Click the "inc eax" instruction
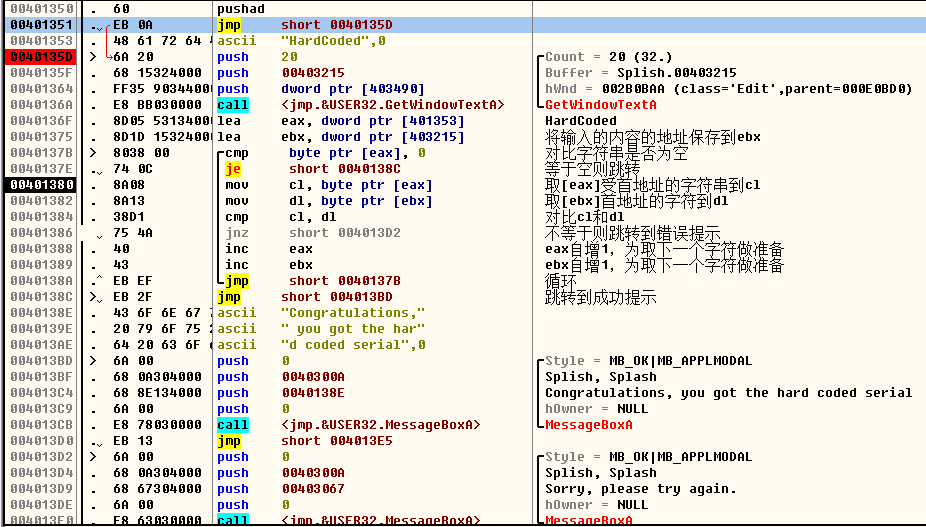The image size is (926, 527). [269, 249]
